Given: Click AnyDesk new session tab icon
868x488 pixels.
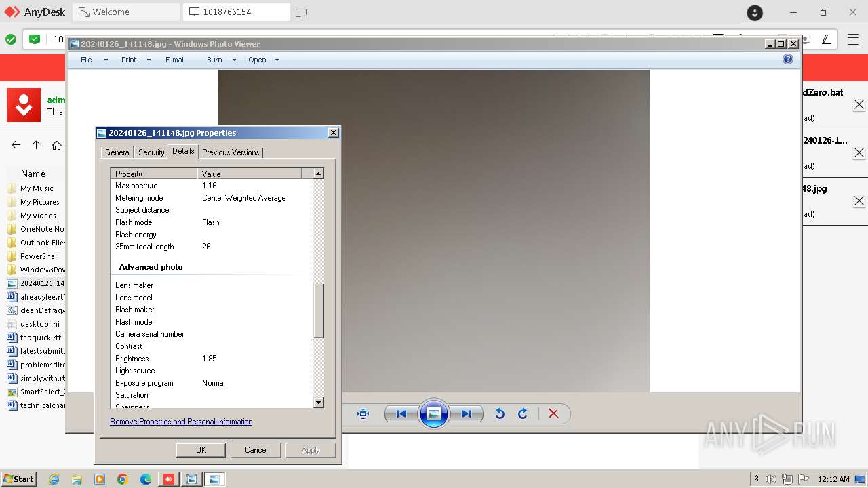Looking at the screenshot, I should click(x=301, y=13).
